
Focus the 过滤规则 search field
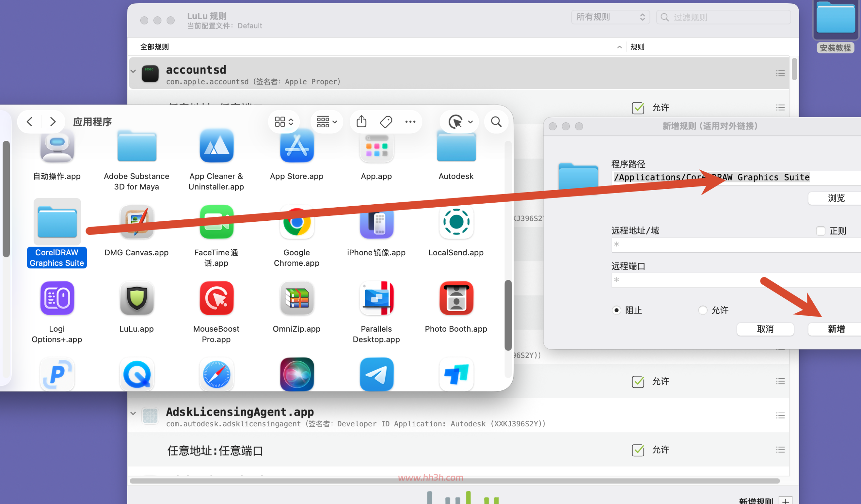click(724, 17)
